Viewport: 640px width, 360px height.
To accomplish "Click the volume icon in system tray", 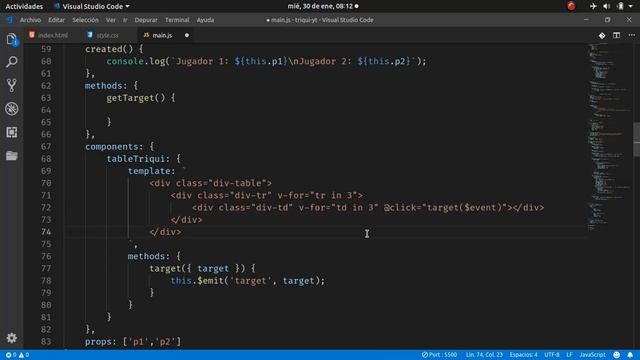I will point(607,6).
